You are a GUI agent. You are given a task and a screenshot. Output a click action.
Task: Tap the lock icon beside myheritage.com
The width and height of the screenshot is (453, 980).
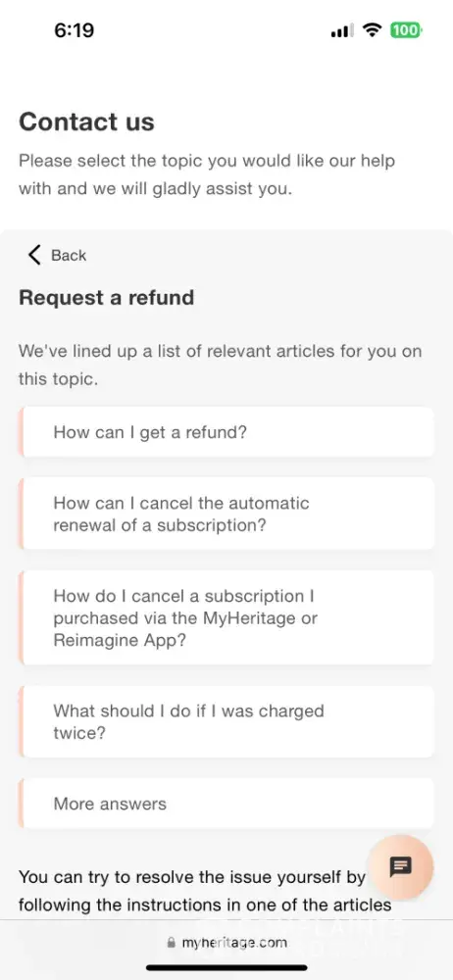(172, 943)
